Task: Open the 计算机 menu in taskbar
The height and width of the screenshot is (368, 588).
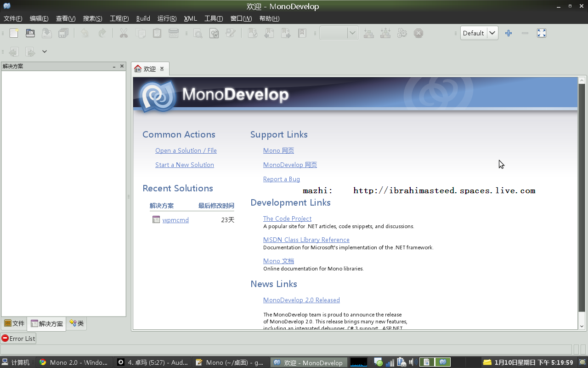Action: click(x=17, y=362)
